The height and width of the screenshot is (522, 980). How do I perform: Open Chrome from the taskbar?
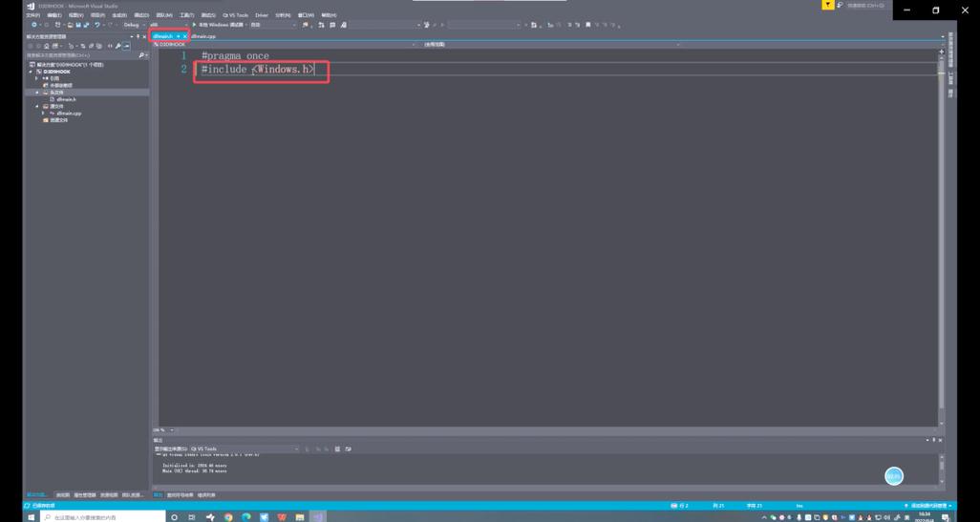[x=228, y=517]
